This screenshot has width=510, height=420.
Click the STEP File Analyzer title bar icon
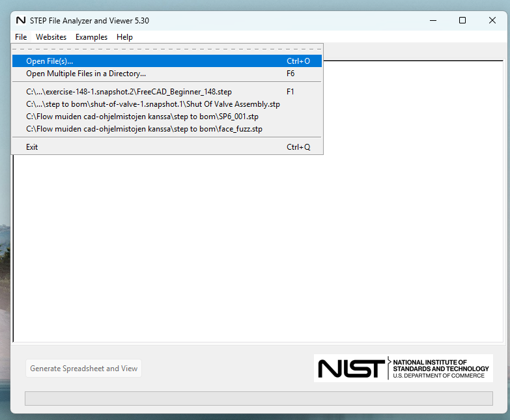21,20
